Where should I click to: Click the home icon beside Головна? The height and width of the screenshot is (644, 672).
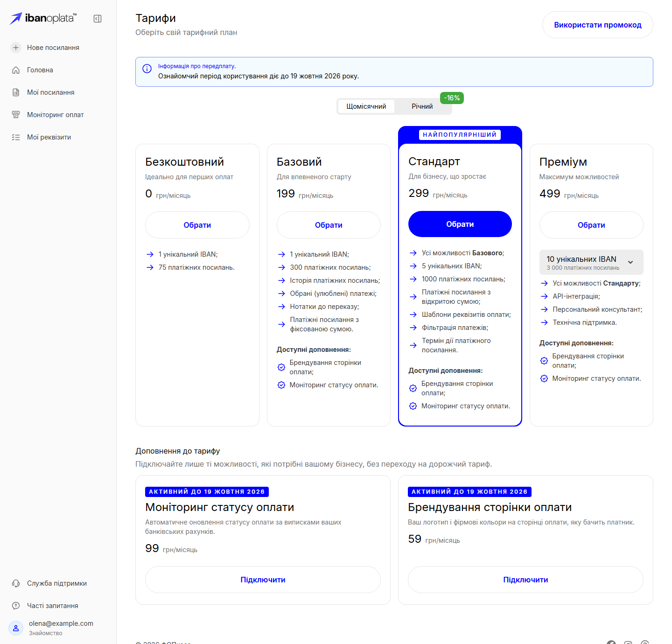pyautogui.click(x=16, y=70)
